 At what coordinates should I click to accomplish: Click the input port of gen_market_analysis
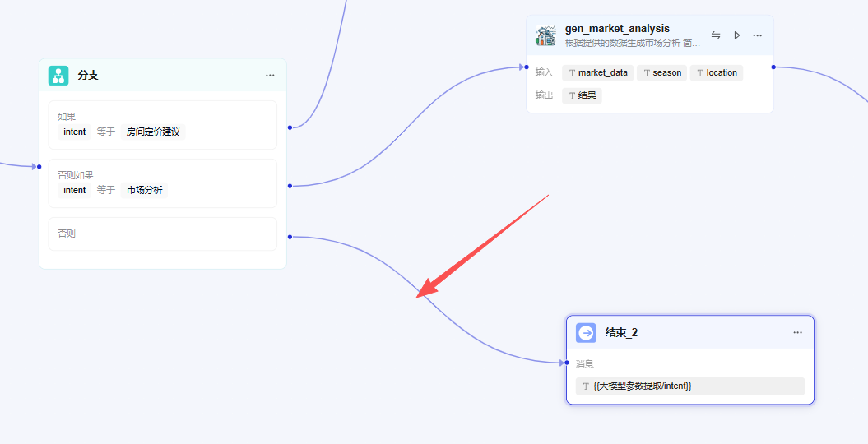tap(527, 67)
